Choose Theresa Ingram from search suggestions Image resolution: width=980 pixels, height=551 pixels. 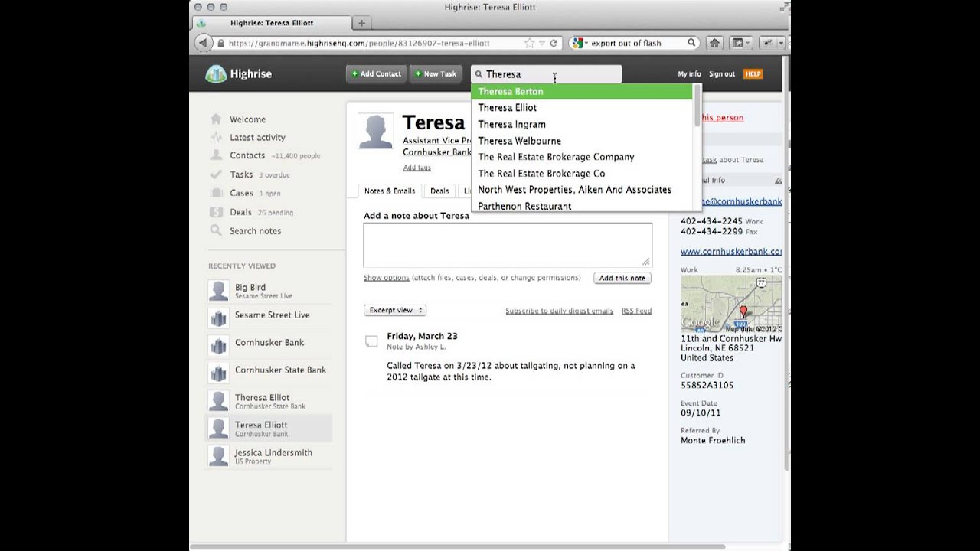coord(582,124)
